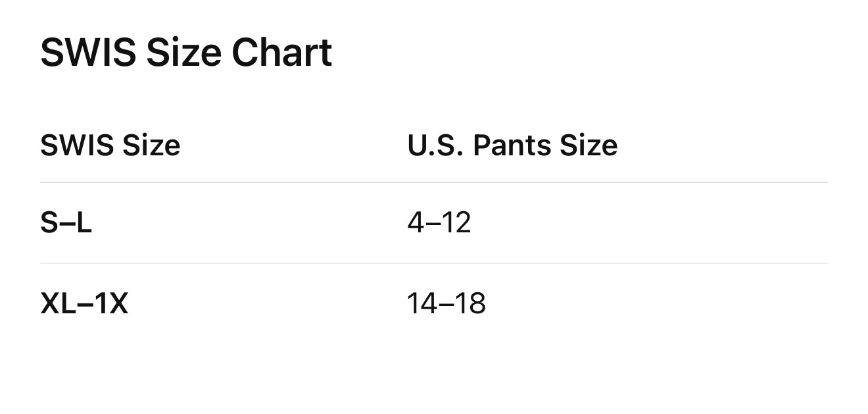Click the divider line below the table headers

point(433,182)
